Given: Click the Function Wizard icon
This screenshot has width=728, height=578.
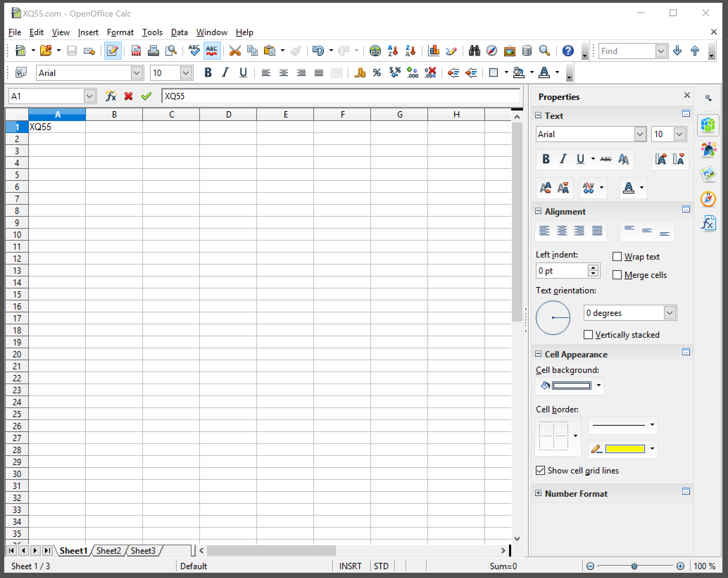Looking at the screenshot, I should (111, 96).
